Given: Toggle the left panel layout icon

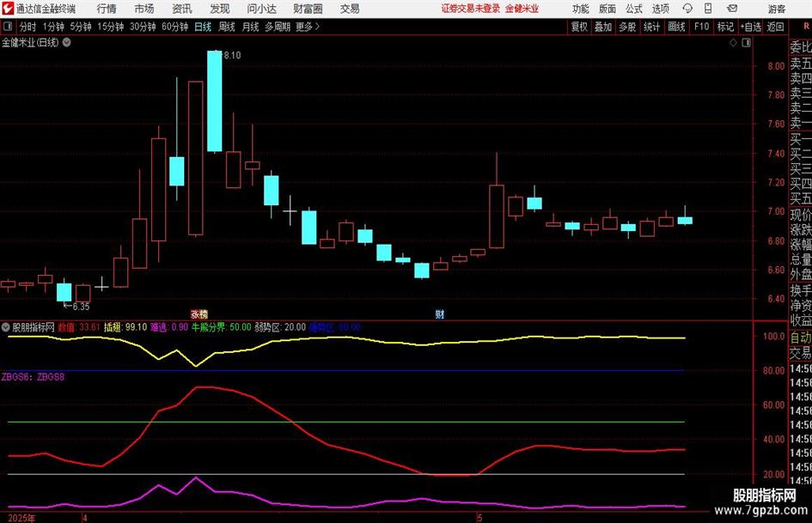Looking at the screenshot, I should point(7,27).
